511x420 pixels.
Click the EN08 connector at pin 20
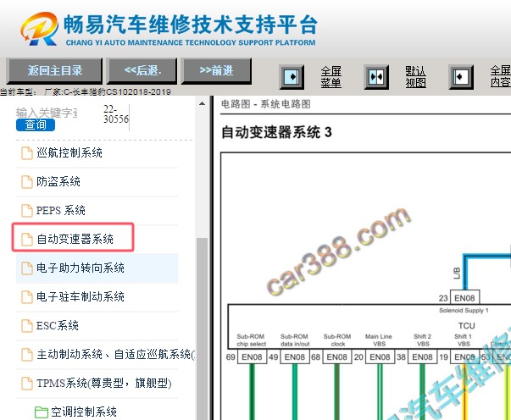pyautogui.click(x=380, y=357)
